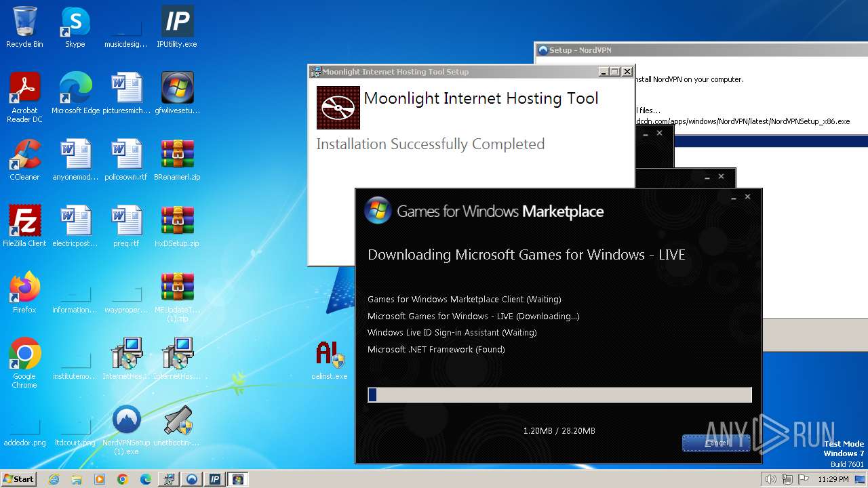Open the Start menu

pyautogui.click(x=19, y=479)
